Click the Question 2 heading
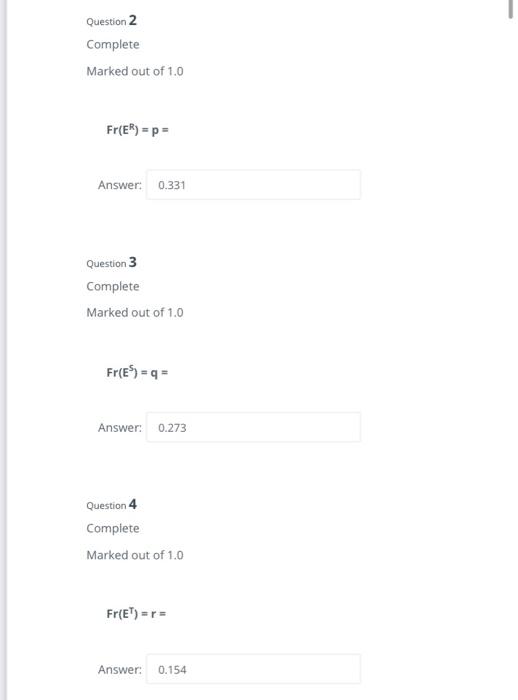Screen dimensions: 518x700 point(112,21)
